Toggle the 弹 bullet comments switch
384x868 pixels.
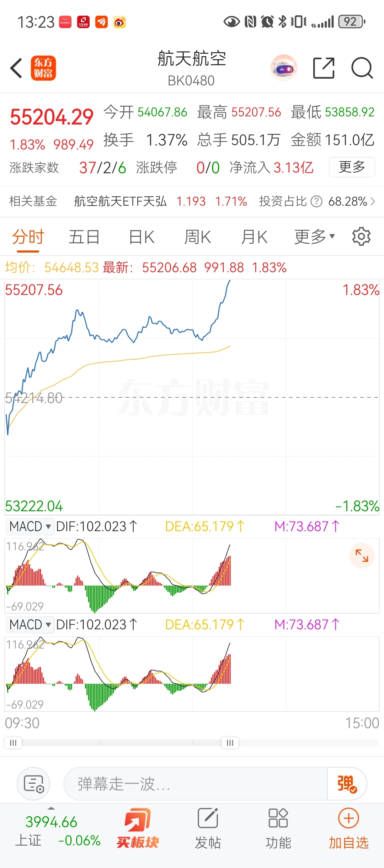point(347,784)
